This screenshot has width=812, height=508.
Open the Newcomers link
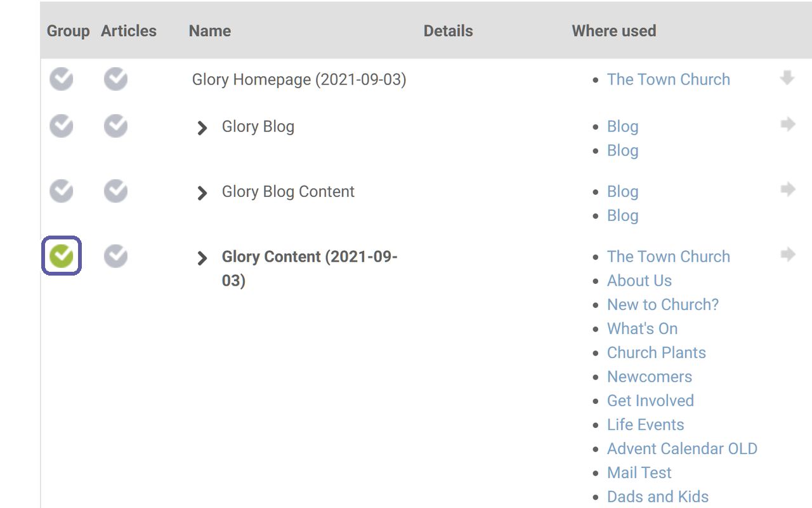tap(650, 377)
